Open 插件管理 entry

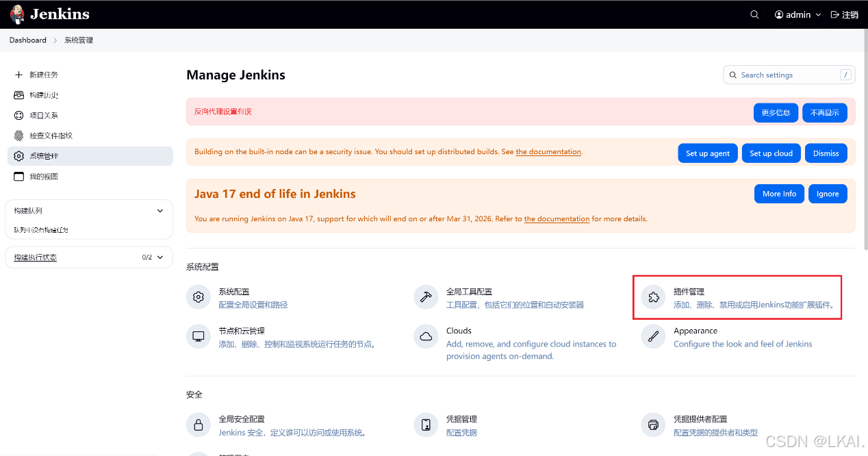737,298
